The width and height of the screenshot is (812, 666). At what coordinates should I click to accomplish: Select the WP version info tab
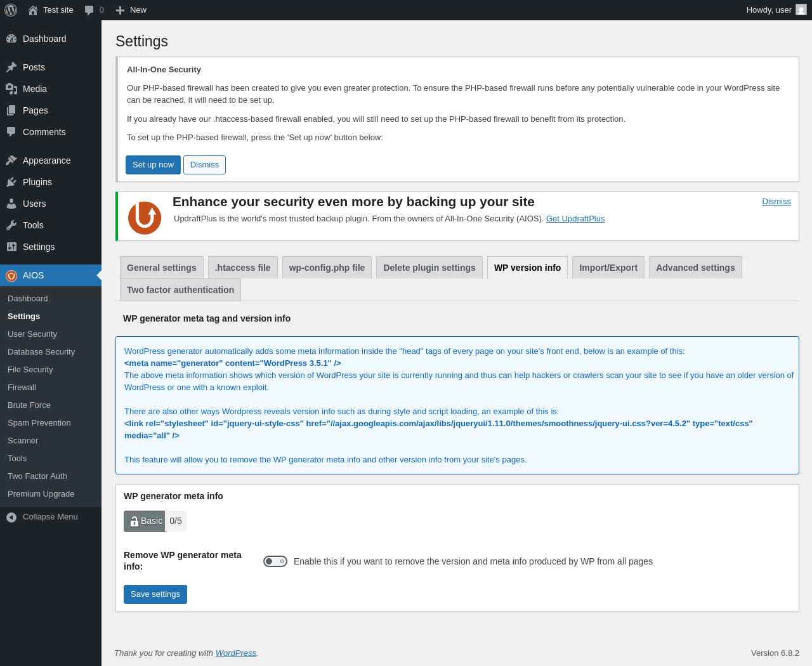click(x=527, y=268)
